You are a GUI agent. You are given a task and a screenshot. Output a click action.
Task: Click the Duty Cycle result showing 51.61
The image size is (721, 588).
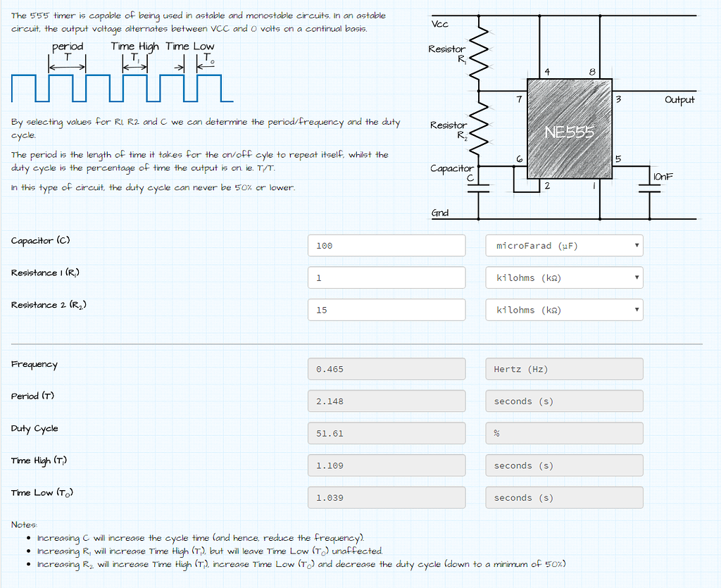coord(386,433)
